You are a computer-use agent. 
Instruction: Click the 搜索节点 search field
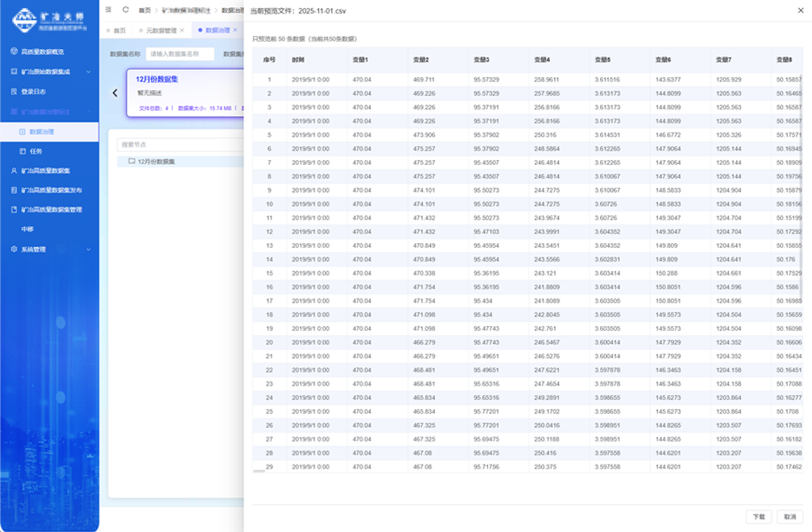point(179,145)
